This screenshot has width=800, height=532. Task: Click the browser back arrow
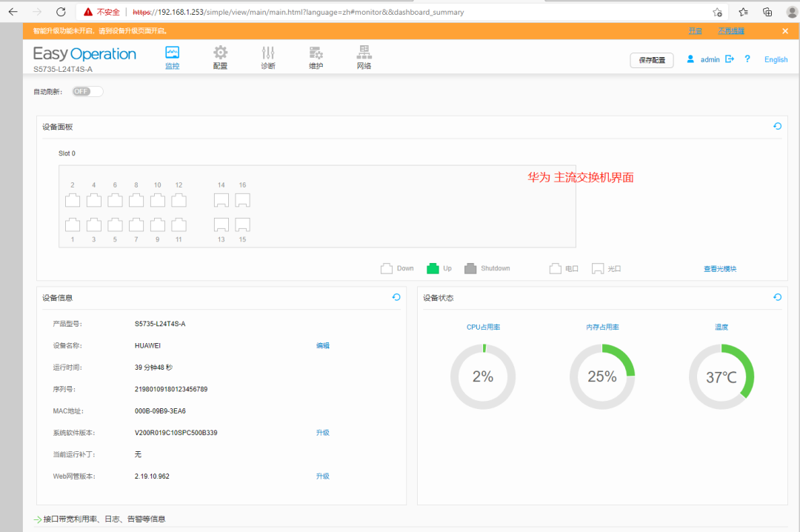pyautogui.click(x=13, y=12)
